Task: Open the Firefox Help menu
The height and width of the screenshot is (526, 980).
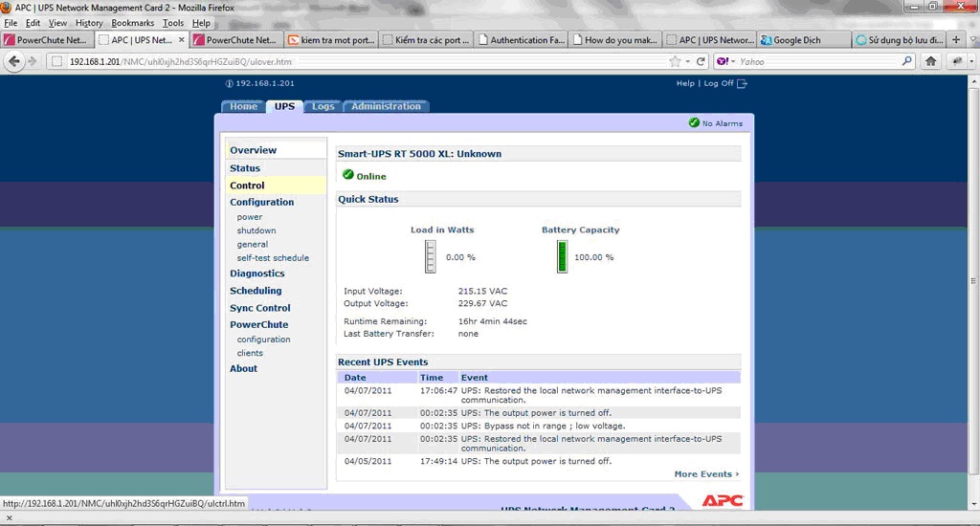Action: pyautogui.click(x=201, y=23)
